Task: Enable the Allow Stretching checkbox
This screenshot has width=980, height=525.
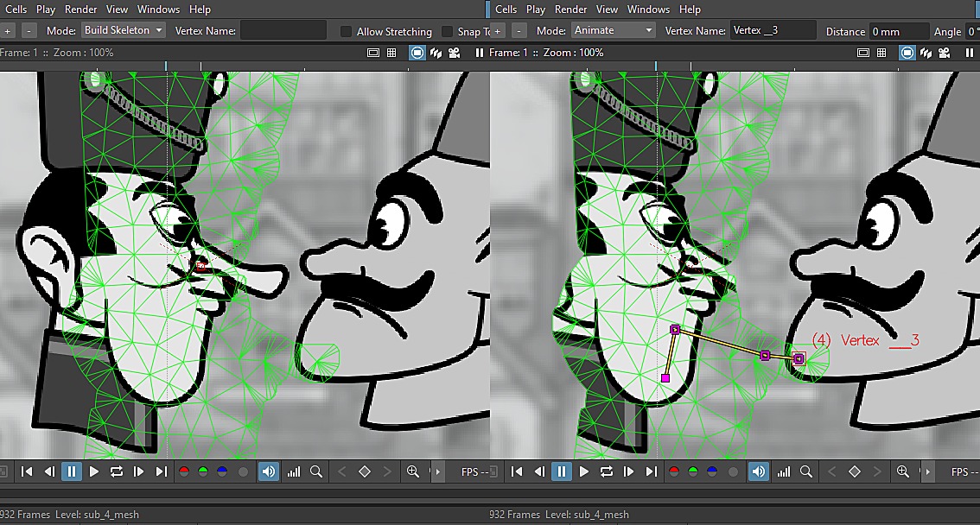Action: [x=346, y=31]
